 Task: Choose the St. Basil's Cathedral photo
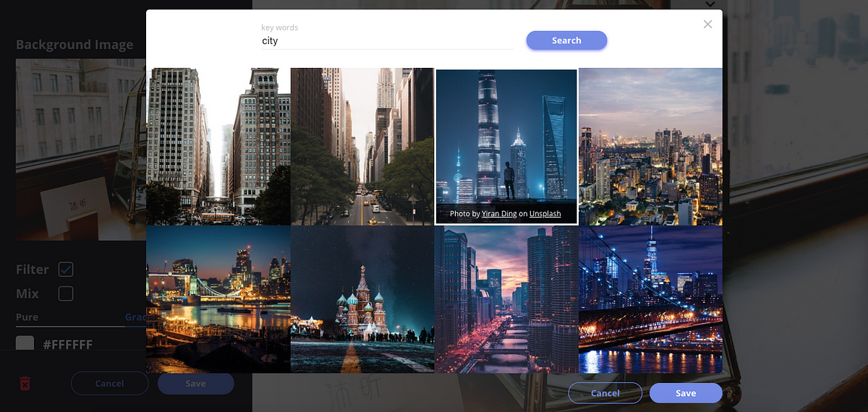coord(362,299)
